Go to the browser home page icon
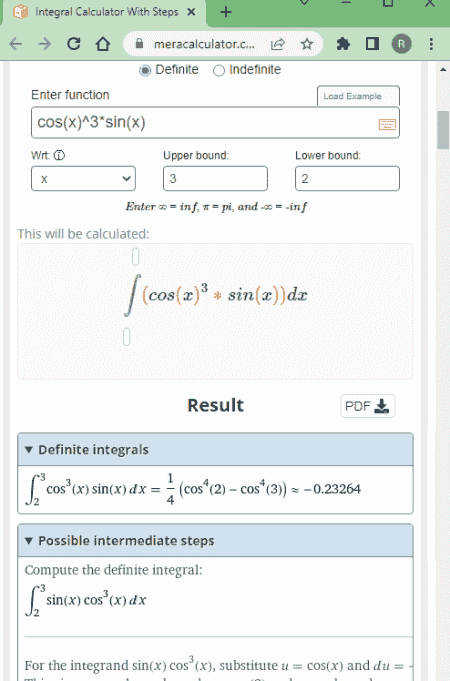Image resolution: width=450 pixels, height=681 pixels. (103, 44)
